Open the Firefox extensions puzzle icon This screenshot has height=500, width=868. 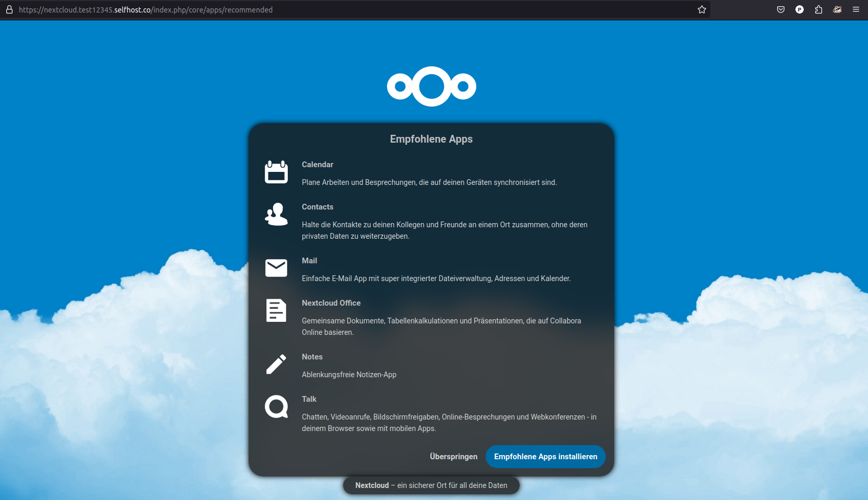click(818, 9)
